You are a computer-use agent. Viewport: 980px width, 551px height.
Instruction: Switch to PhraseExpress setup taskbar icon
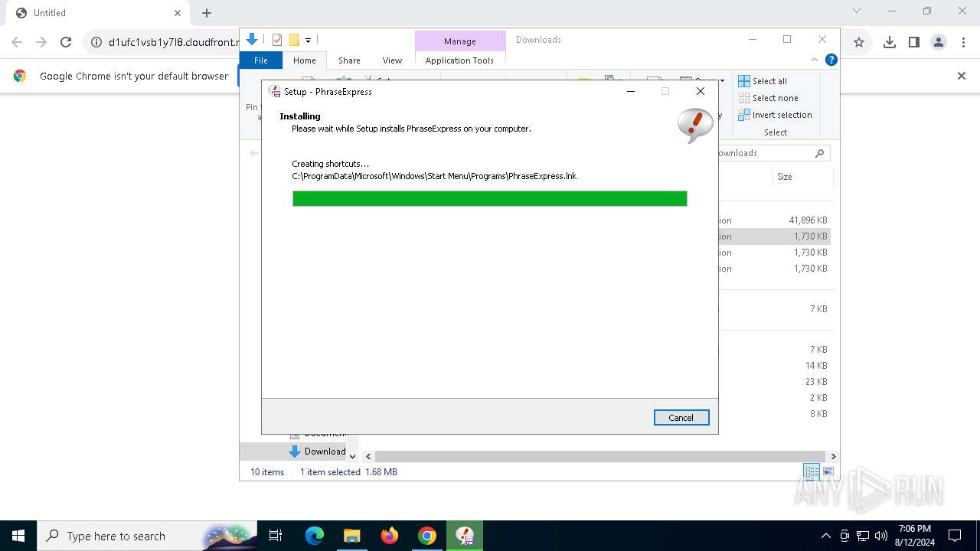(465, 536)
